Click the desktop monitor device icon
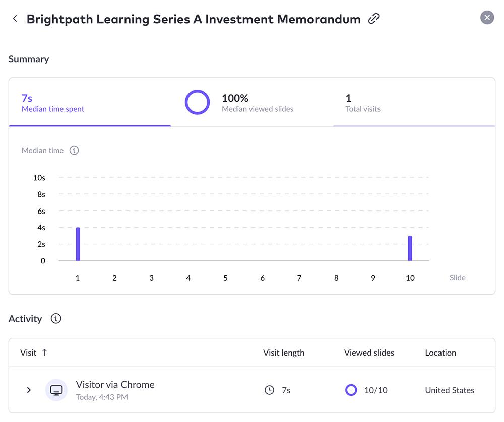The image size is (504, 422). (x=56, y=390)
